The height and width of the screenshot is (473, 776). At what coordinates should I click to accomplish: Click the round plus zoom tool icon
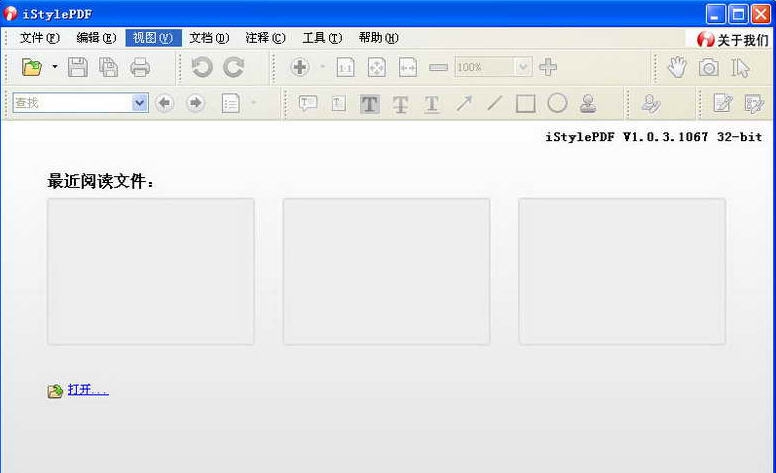pos(300,67)
